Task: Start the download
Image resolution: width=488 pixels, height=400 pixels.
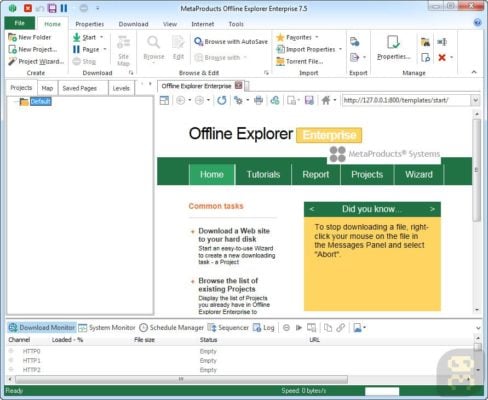Action: (84, 37)
